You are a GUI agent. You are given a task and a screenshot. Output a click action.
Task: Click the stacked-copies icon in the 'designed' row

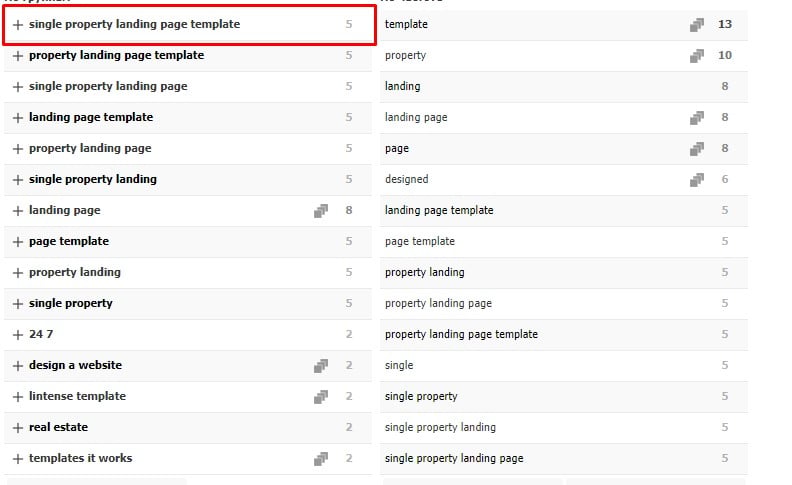(697, 179)
